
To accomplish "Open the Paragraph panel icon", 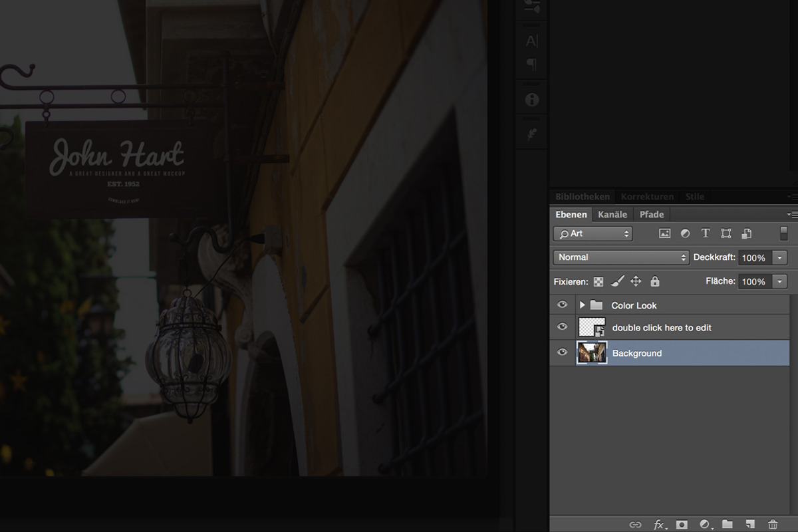I will click(532, 65).
